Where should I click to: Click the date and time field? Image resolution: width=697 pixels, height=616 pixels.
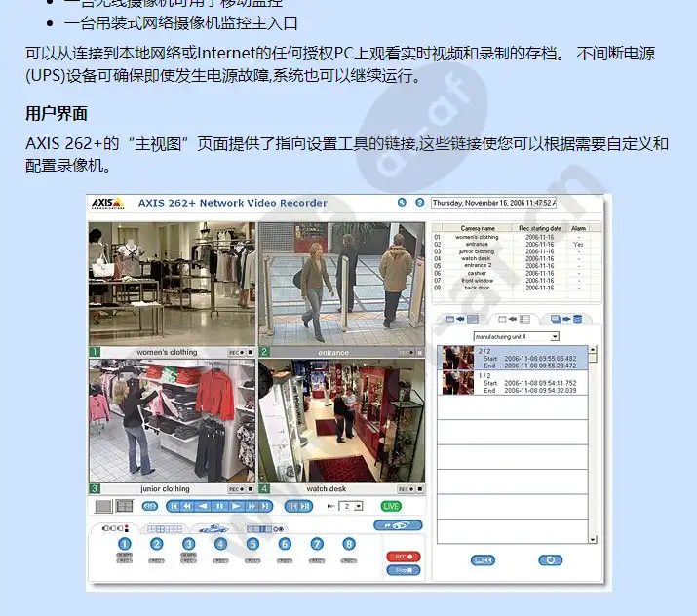493,203
